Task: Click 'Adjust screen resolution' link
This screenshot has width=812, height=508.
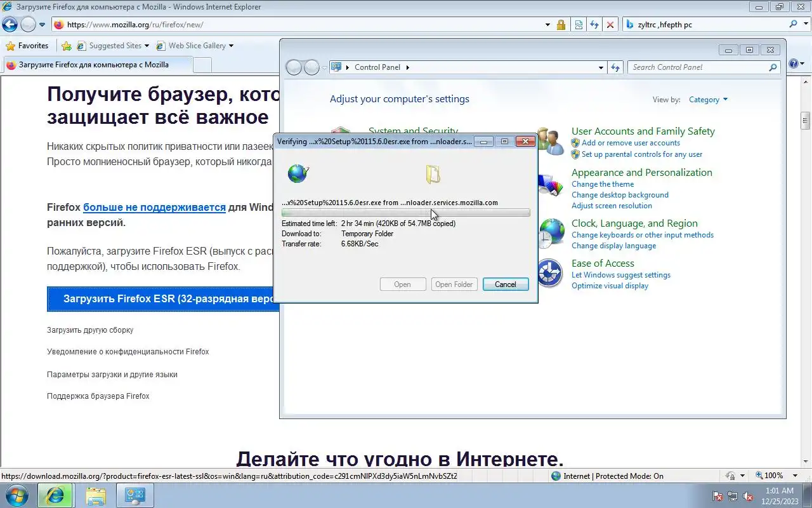Action: pyautogui.click(x=612, y=206)
